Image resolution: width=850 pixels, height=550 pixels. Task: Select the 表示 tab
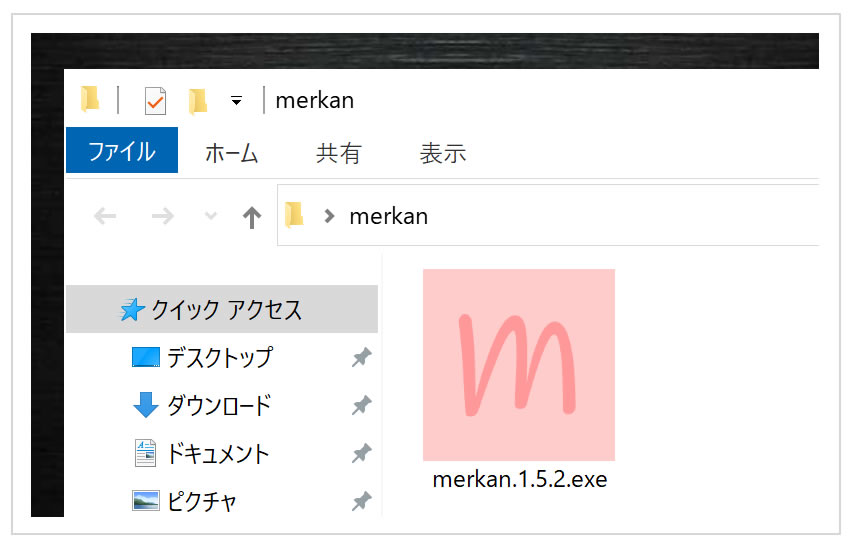[443, 153]
